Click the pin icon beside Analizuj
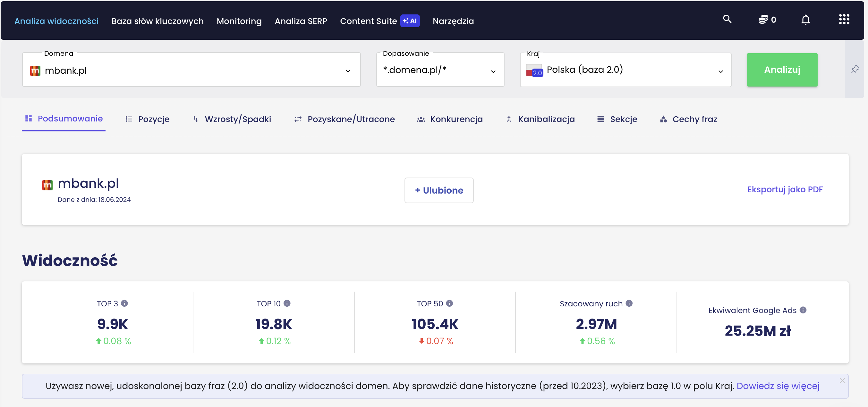 (855, 69)
